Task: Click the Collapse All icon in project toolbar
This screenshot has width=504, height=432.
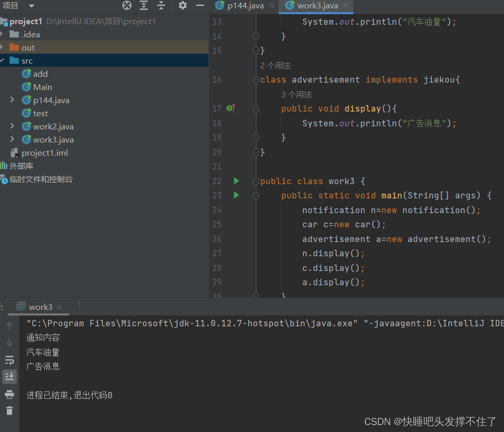Action: pos(161,5)
